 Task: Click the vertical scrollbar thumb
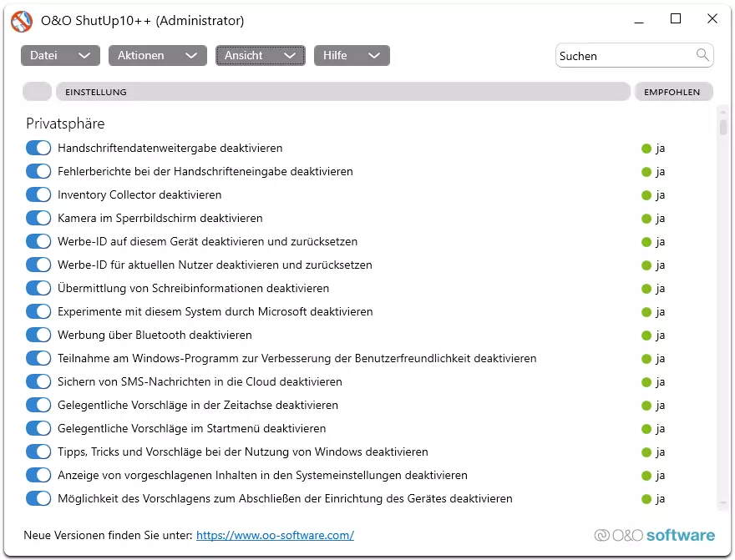click(722, 127)
